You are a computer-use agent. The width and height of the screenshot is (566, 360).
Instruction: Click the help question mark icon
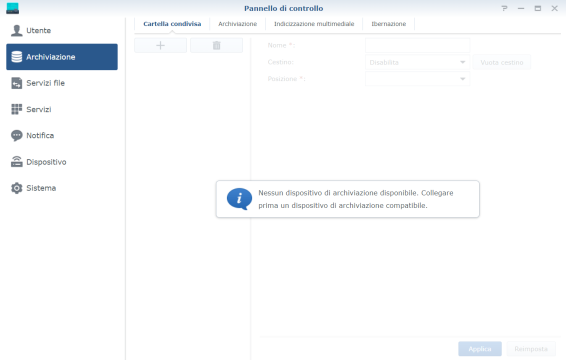click(x=504, y=8)
